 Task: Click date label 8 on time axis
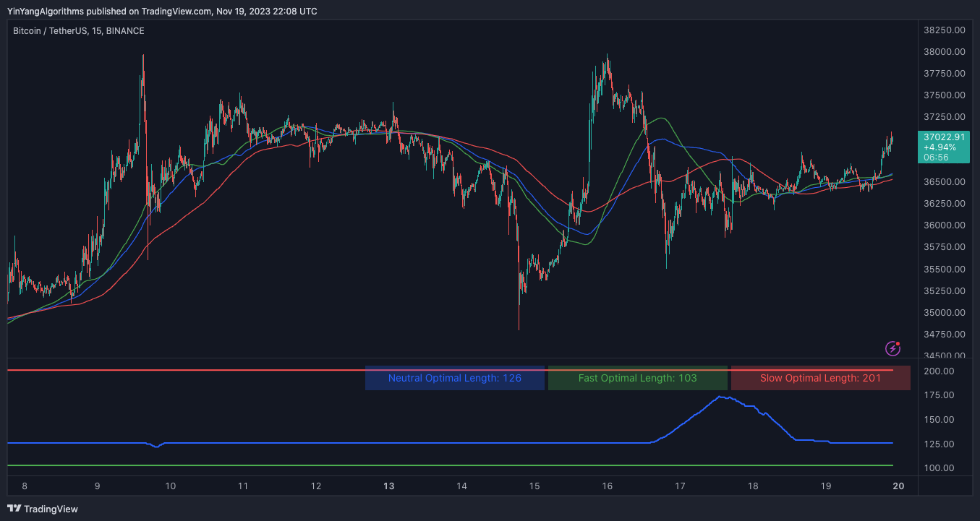point(25,486)
